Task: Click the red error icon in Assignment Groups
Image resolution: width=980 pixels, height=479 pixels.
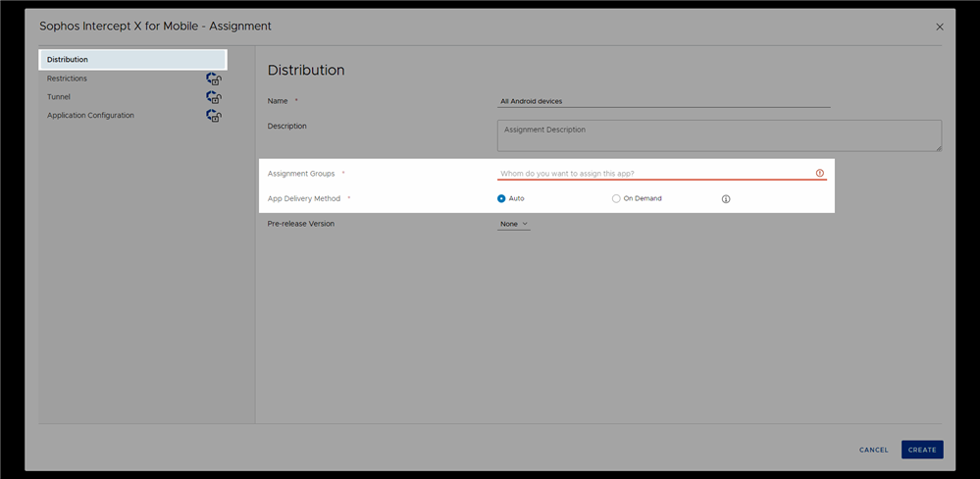Action: tap(820, 173)
